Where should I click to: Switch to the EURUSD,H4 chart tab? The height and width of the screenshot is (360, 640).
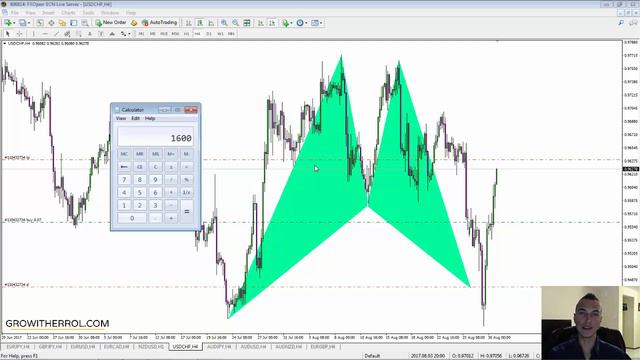pos(83,347)
